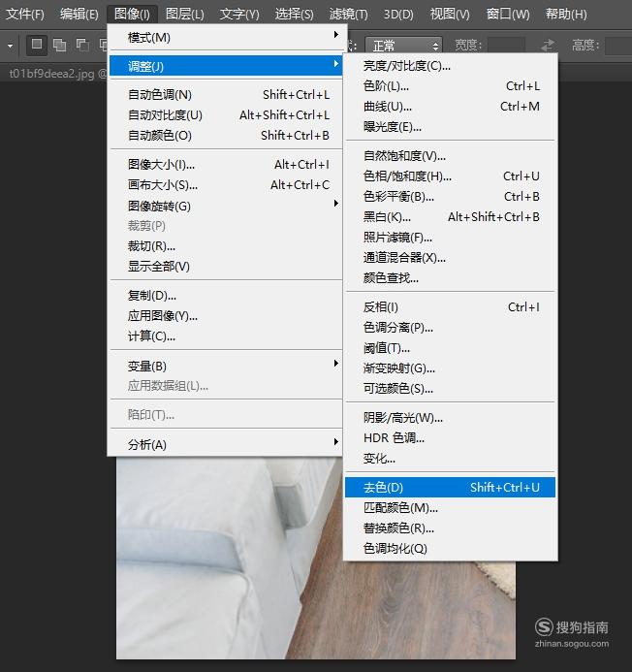Open the 图像(I) menu
632x672 pixels.
click(x=132, y=15)
